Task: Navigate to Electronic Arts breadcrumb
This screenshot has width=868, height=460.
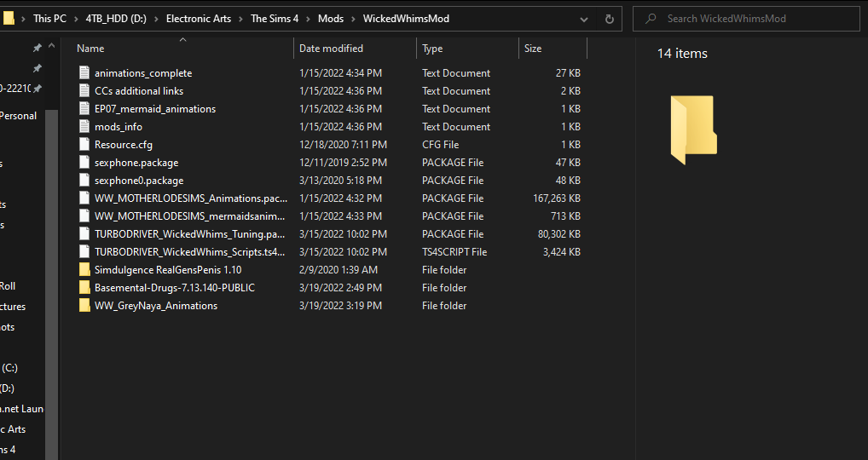Action: tap(199, 19)
